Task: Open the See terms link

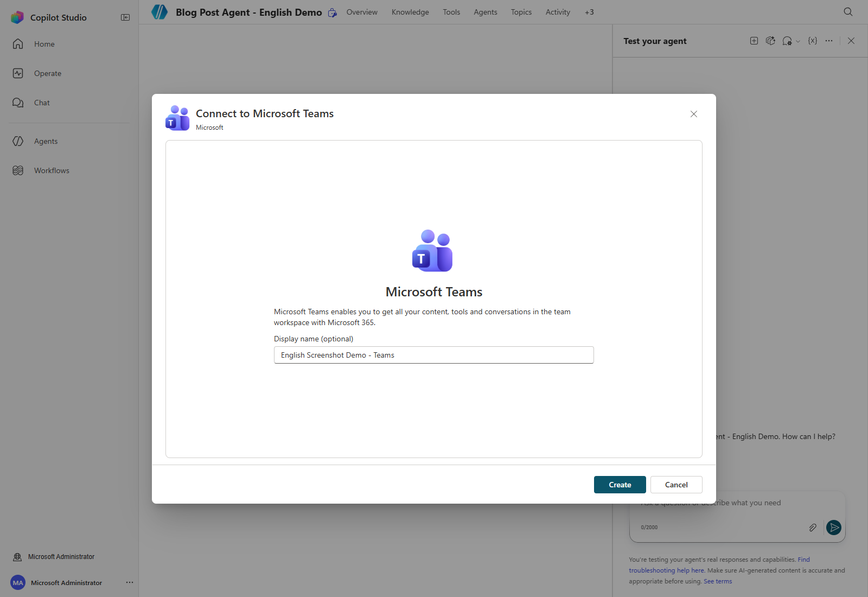Action: tap(718, 581)
